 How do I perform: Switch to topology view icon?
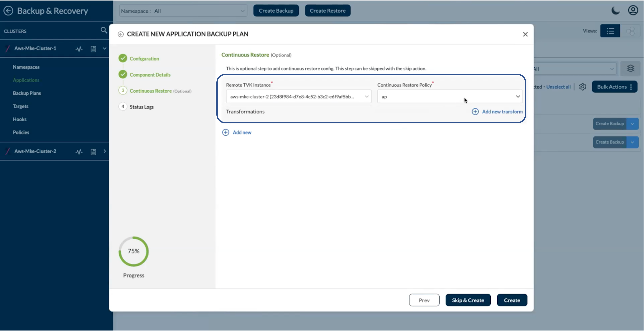(x=630, y=31)
